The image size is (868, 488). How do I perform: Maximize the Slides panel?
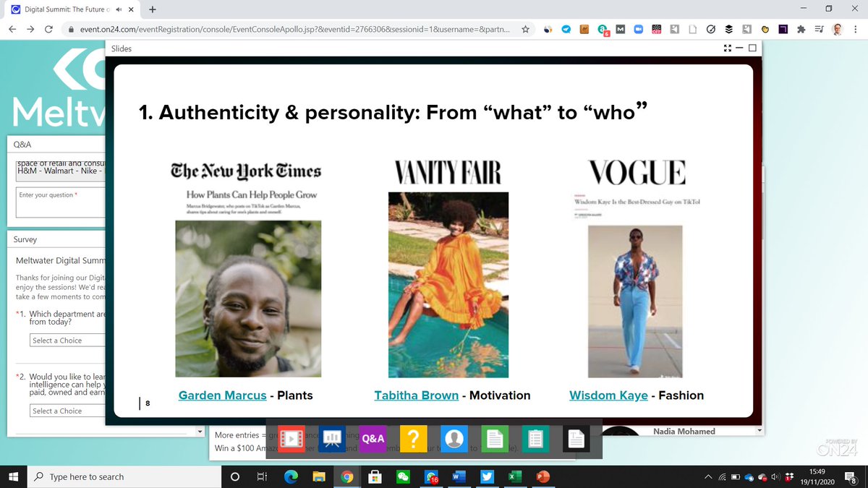pos(752,48)
